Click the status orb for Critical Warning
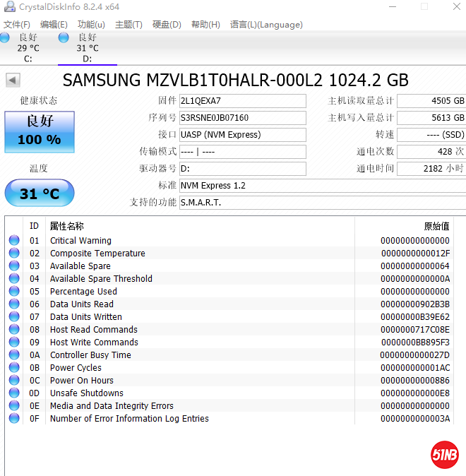This screenshot has width=466, height=476. click(x=14, y=241)
